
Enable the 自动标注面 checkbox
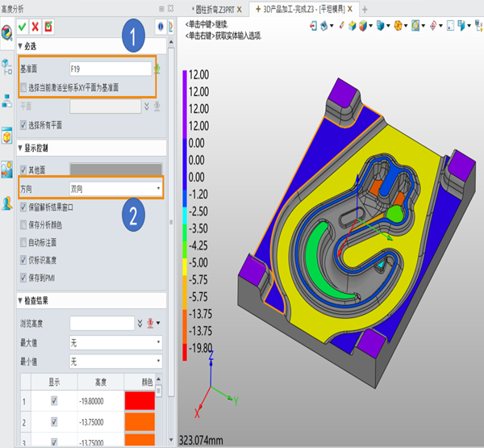click(23, 242)
